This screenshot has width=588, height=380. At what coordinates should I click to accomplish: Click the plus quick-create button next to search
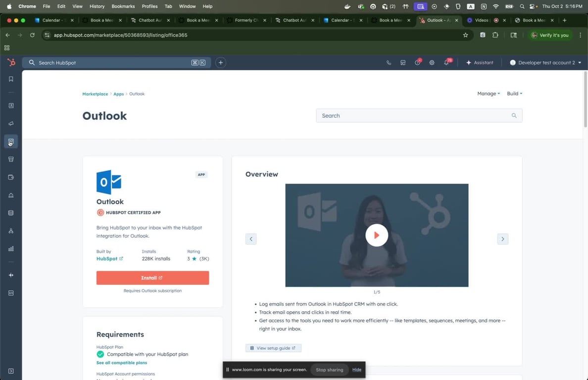(x=221, y=62)
